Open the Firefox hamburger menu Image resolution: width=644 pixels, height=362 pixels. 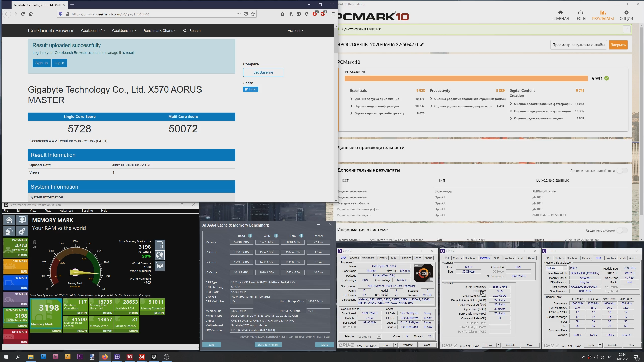click(333, 14)
